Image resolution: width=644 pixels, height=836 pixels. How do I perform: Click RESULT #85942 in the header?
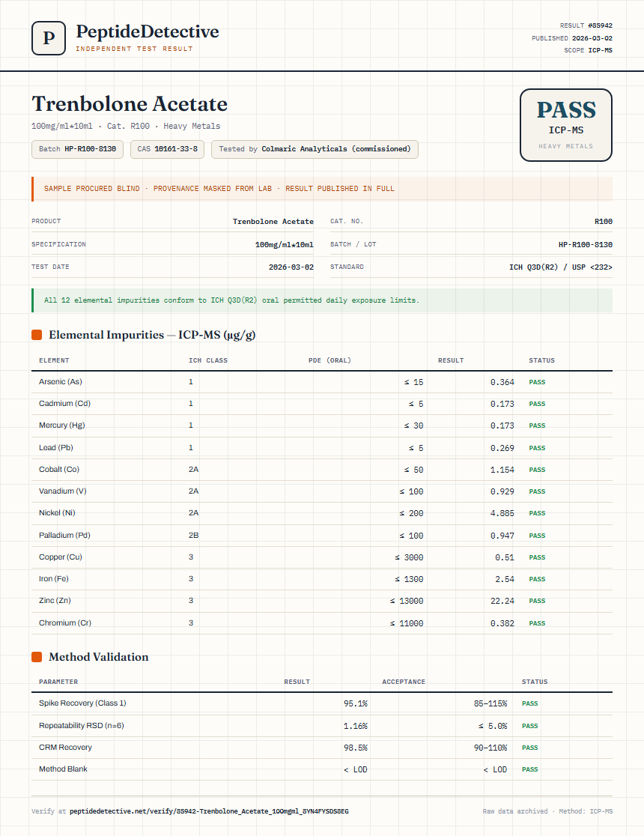click(586, 25)
